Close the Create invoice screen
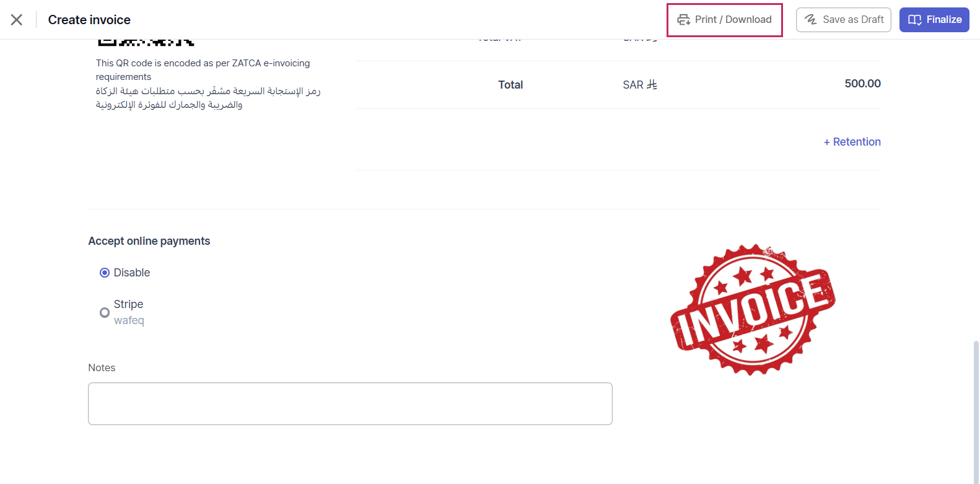The width and height of the screenshot is (980, 484). 17,20
